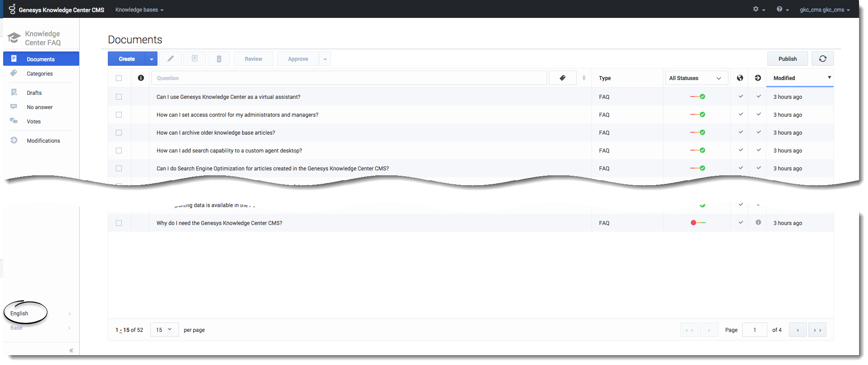Screen dimensions: 868x365
Task: Sort by the Modified column header
Action: 800,78
